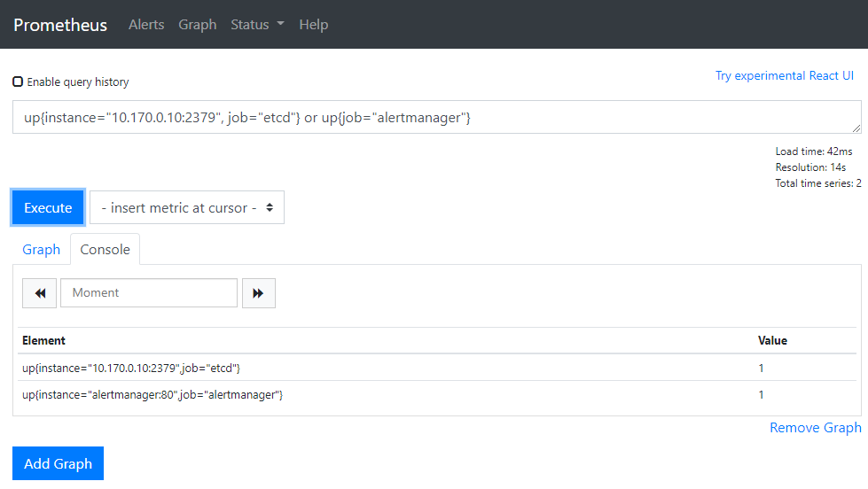Open the Status dropdown menu
This screenshot has width=868, height=489.
[257, 25]
